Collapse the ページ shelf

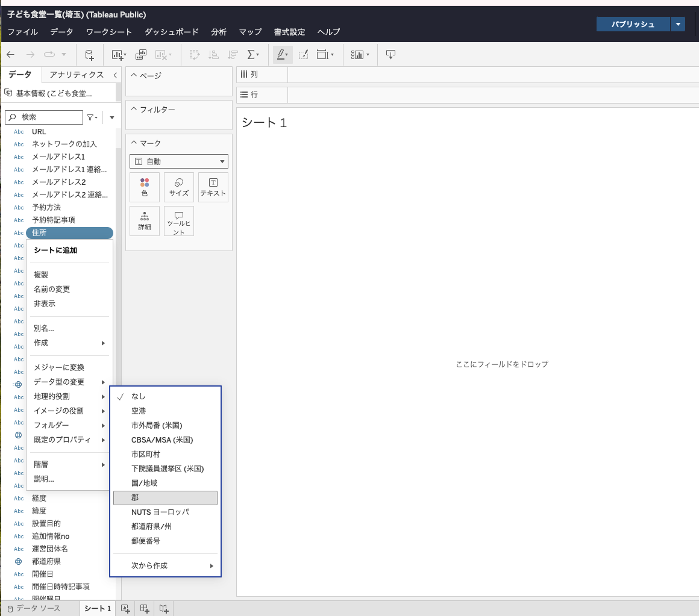134,75
